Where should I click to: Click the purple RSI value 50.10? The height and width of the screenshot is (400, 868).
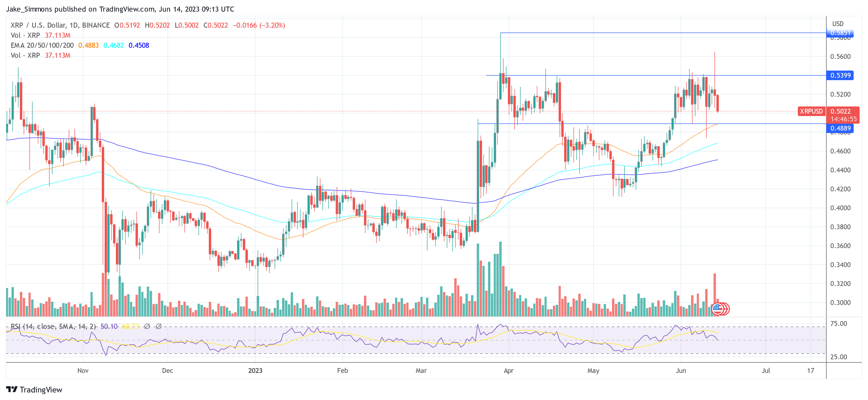tap(109, 326)
